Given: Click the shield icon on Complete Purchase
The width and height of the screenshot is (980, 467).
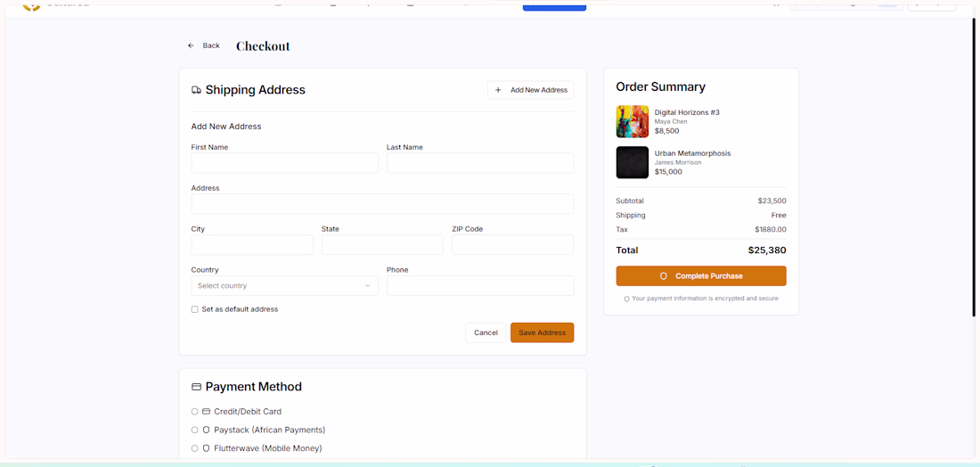Looking at the screenshot, I should point(664,275).
